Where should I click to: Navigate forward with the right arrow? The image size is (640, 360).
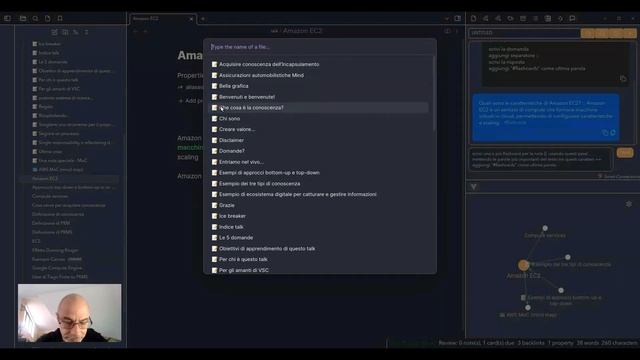pos(146,31)
